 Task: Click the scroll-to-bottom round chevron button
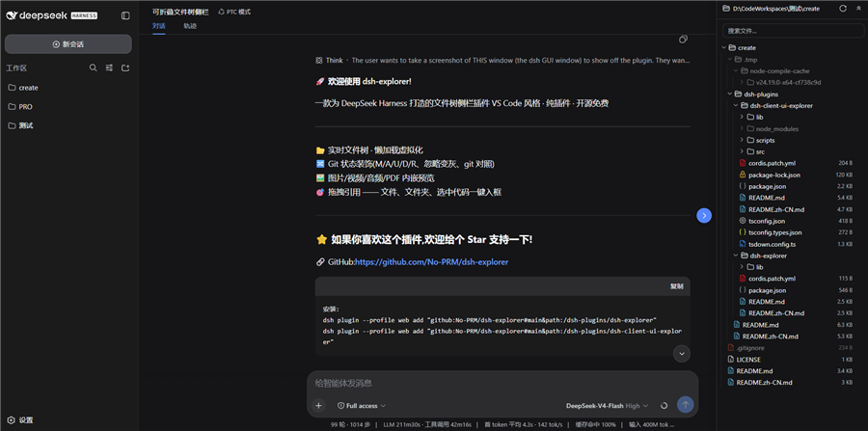682,353
